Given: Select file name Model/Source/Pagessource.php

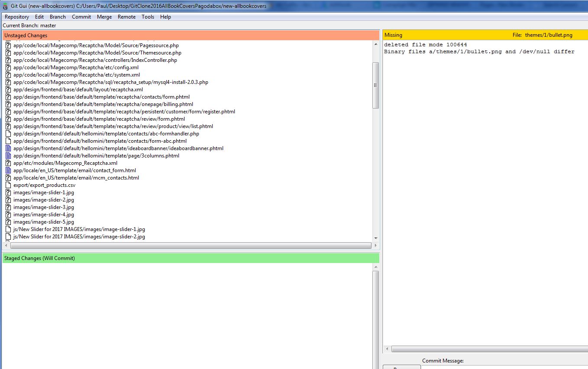Looking at the screenshot, I should (x=96, y=45).
